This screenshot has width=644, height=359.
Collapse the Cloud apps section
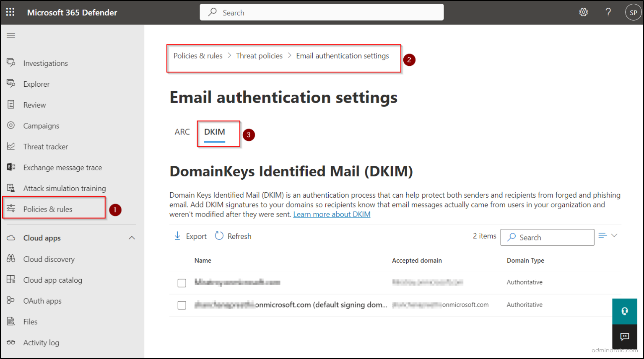tap(132, 238)
